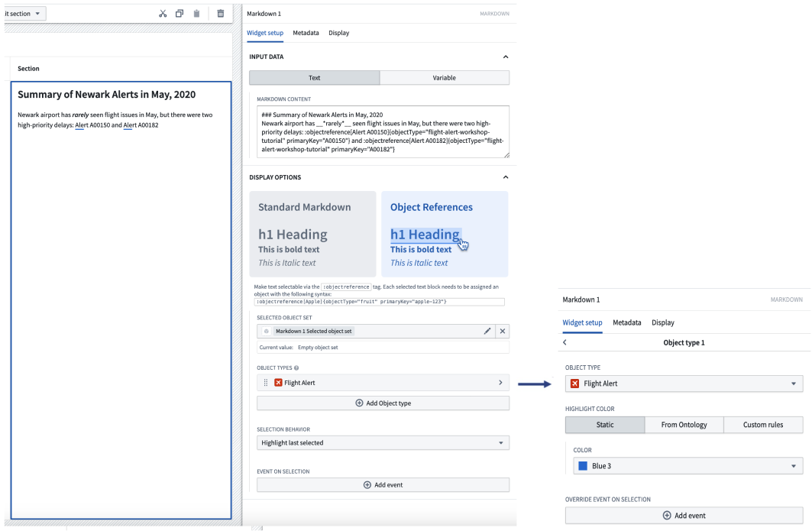This screenshot has width=812, height=531.
Task: Go back from Object type 1 panel
Action: pyautogui.click(x=565, y=342)
